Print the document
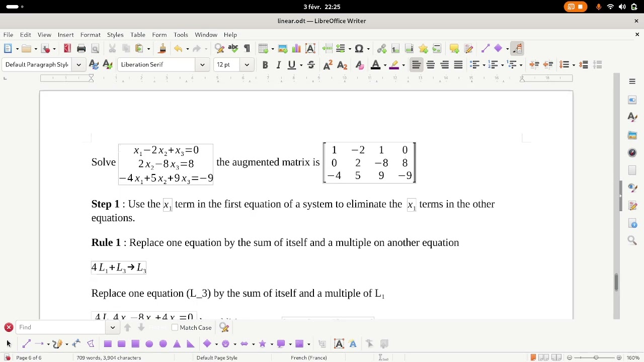The width and height of the screenshot is (644, 362). tap(82, 49)
